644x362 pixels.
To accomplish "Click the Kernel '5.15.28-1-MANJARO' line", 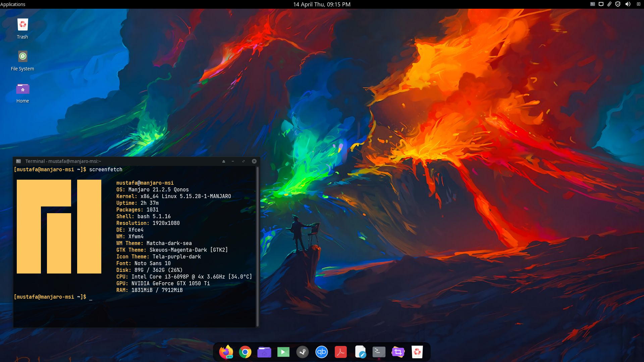I will point(174,196).
